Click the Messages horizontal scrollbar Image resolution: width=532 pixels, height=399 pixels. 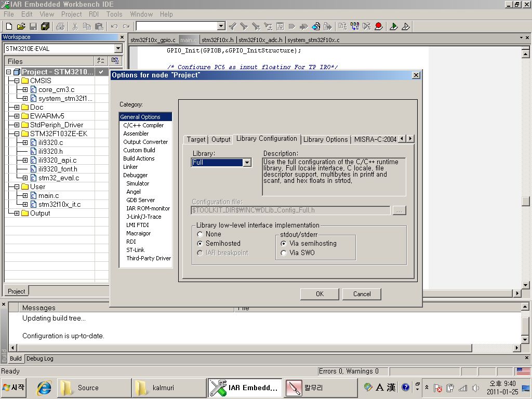click(x=245, y=348)
